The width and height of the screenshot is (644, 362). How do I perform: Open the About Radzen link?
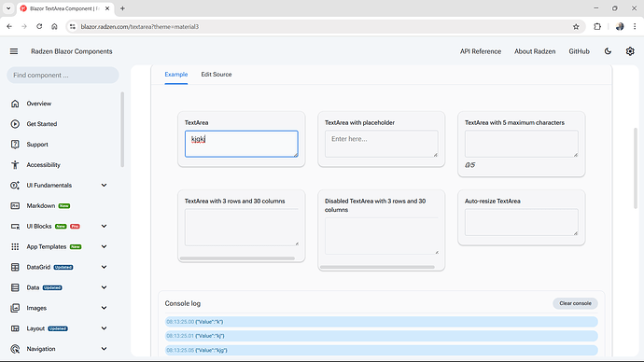[x=535, y=51]
